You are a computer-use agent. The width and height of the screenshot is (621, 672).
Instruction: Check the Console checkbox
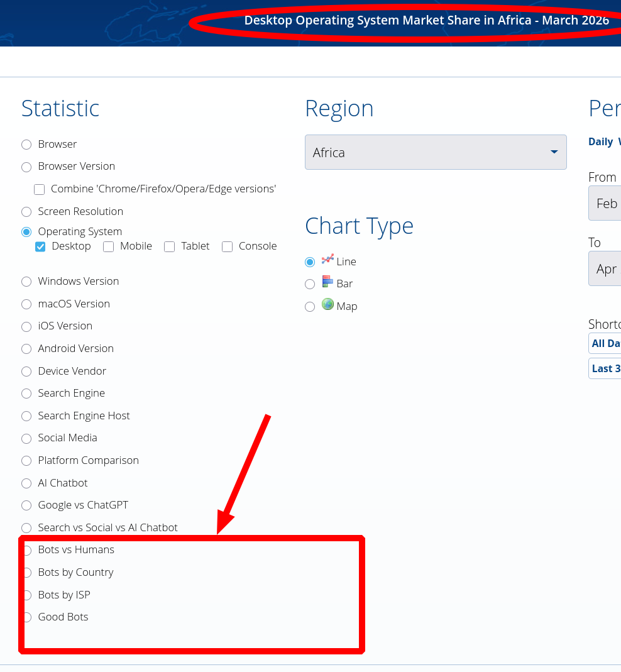coord(227,246)
